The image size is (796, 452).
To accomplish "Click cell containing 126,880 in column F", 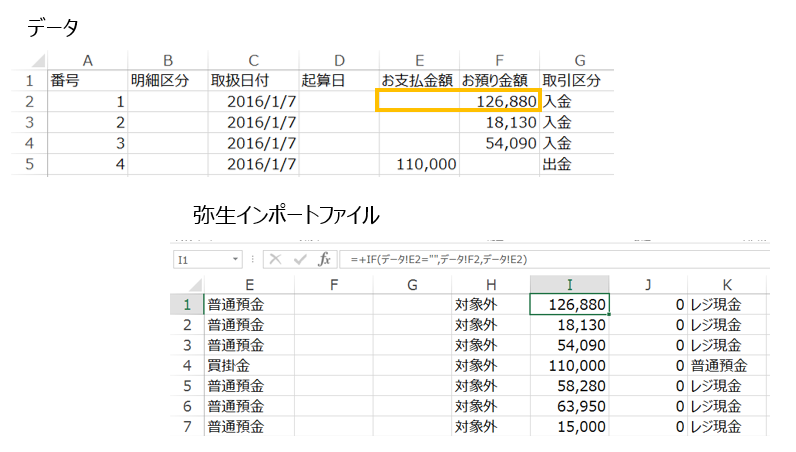I will coord(500,102).
